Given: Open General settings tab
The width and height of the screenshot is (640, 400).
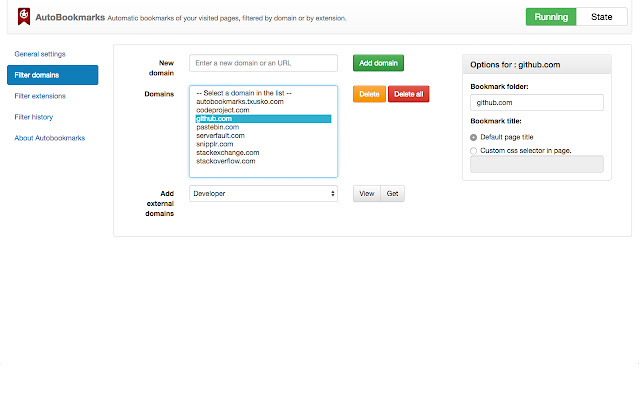Looking at the screenshot, I should [x=40, y=53].
